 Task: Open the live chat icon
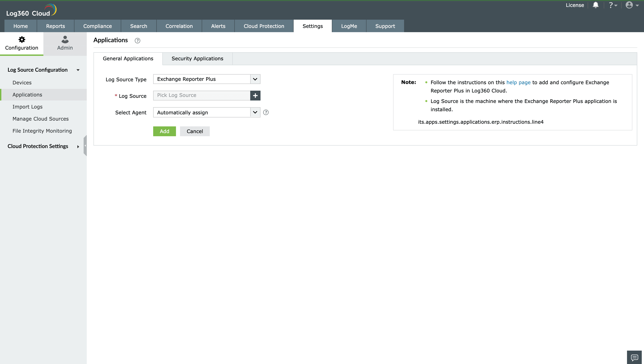click(x=634, y=357)
